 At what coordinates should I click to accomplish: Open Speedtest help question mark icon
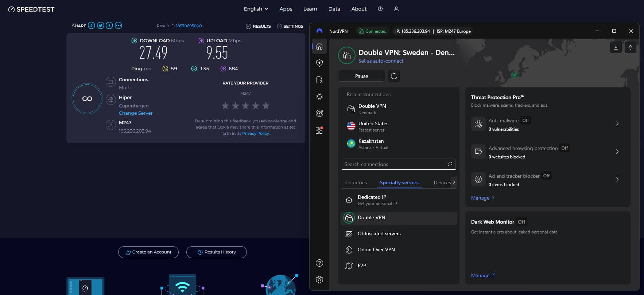[x=380, y=9]
